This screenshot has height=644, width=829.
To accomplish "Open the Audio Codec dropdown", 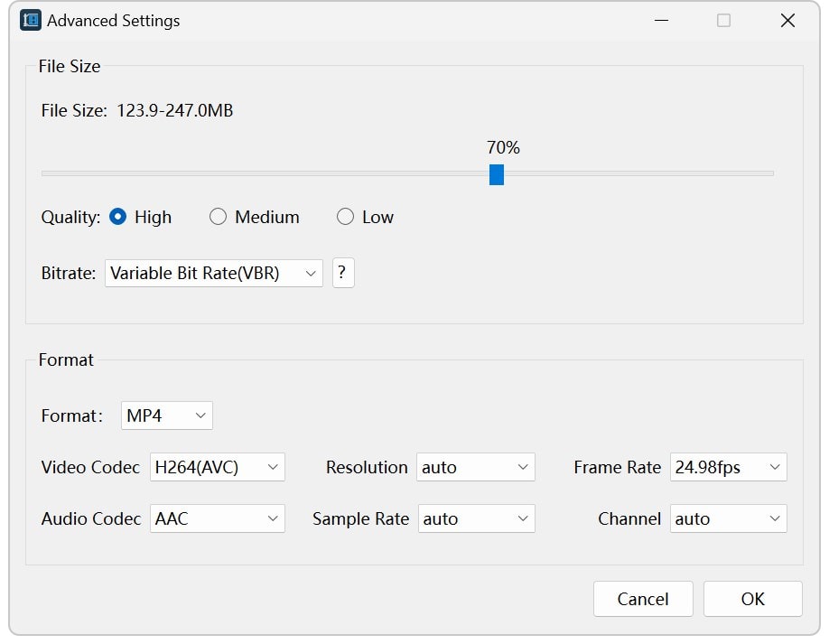I will coord(217,518).
